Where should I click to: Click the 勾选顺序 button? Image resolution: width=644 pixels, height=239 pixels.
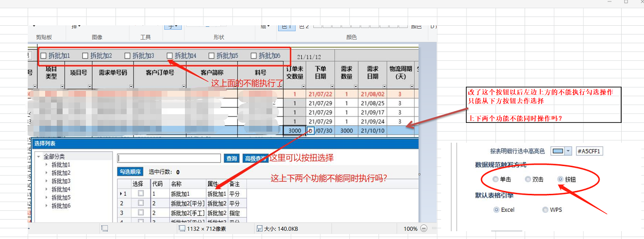click(x=130, y=172)
